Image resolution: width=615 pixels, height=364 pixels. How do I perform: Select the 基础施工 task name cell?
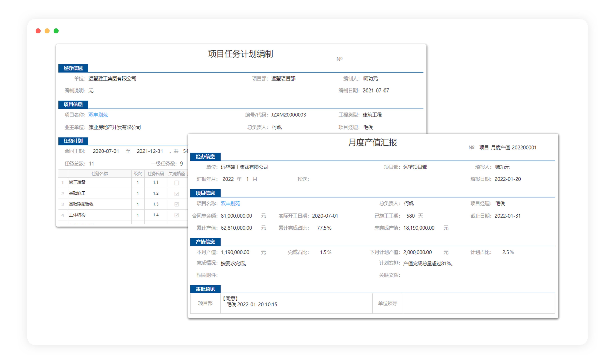100,194
